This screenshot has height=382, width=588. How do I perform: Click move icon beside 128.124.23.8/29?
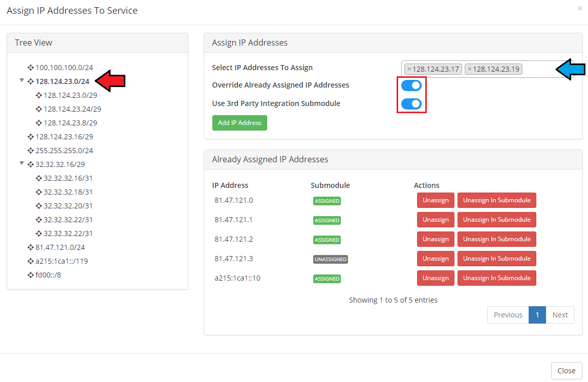[x=38, y=123]
